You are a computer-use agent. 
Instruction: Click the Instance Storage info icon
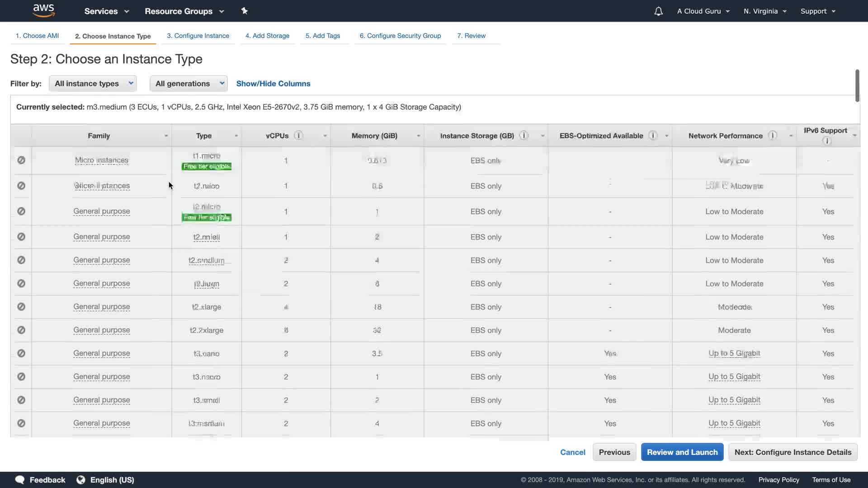click(524, 136)
